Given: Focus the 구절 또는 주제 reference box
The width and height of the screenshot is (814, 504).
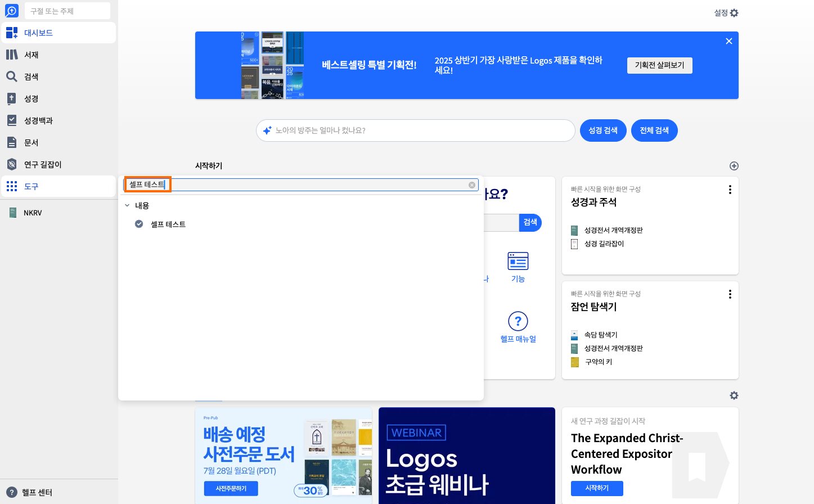Looking at the screenshot, I should (x=68, y=11).
